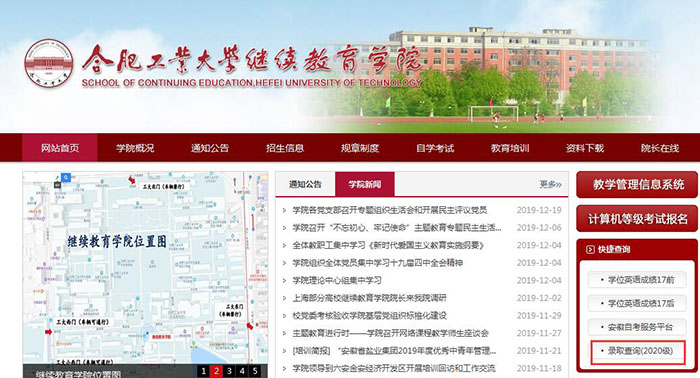The image size is (700, 378).
Task: Open the 学院概况 menu item
Action: [x=135, y=148]
